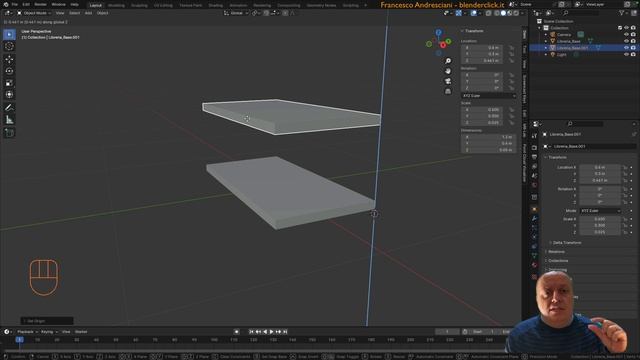Viewport: 640px width, 360px height.
Task: Select the Annotate pencil tool
Action: [x=9, y=108]
